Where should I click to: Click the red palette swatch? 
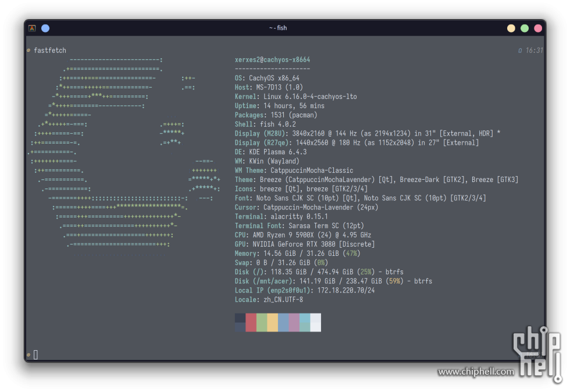coord(251,323)
